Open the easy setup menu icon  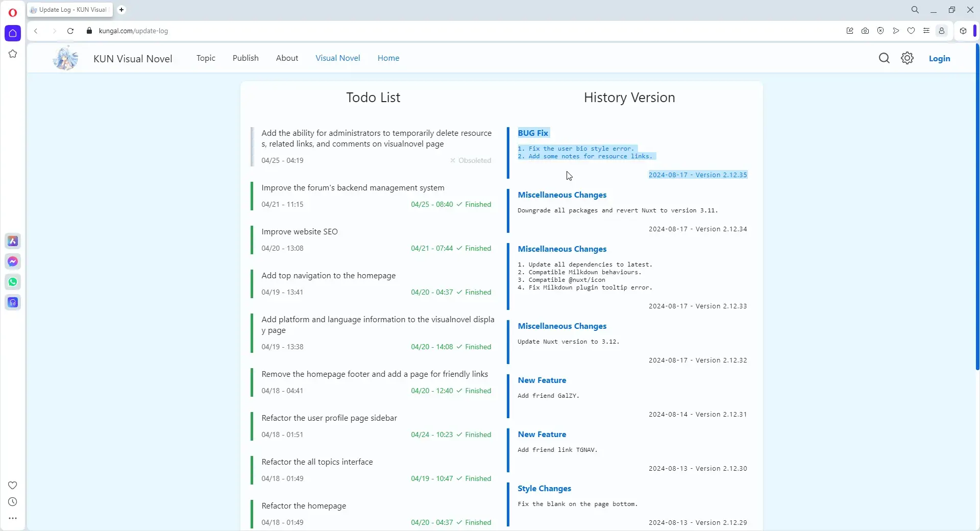pos(926,31)
